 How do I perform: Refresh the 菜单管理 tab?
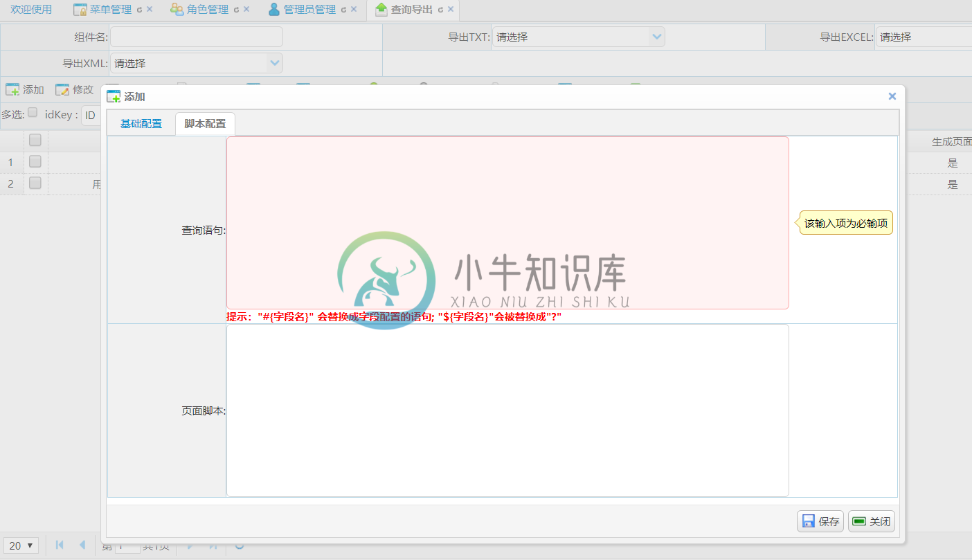(139, 10)
